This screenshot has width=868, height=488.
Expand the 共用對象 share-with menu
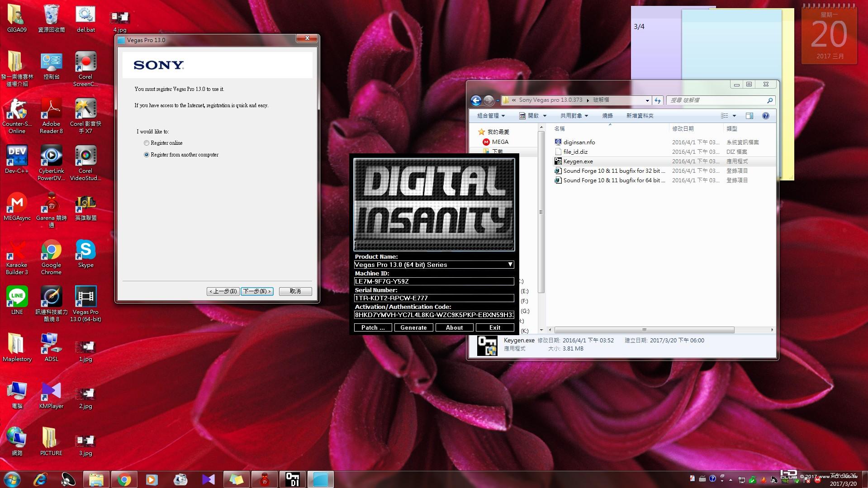(574, 116)
